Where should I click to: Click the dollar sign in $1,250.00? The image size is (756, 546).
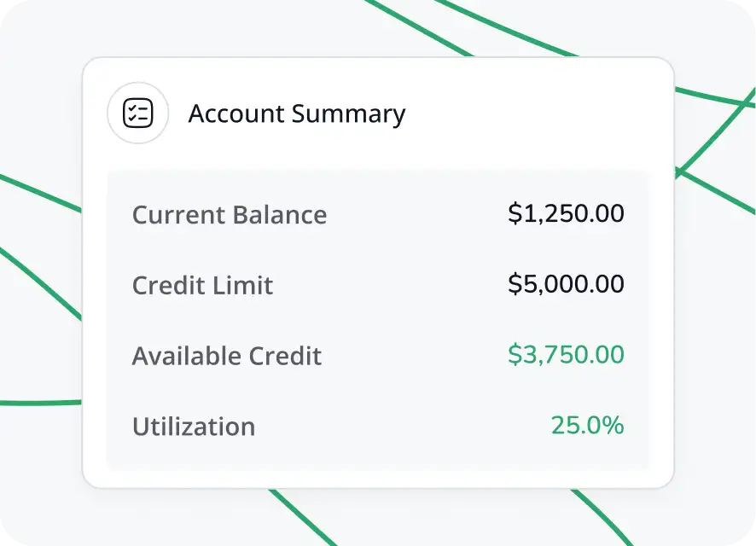point(514,213)
